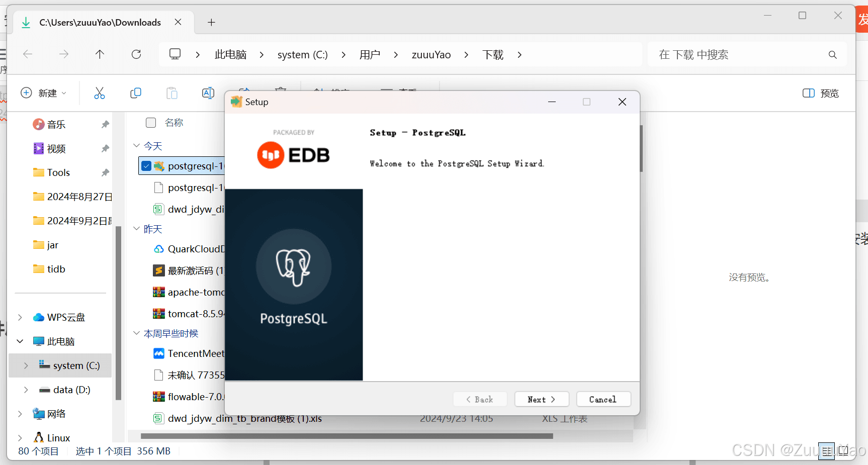Go forward in File Explorer navigation
868x465 pixels.
point(64,54)
